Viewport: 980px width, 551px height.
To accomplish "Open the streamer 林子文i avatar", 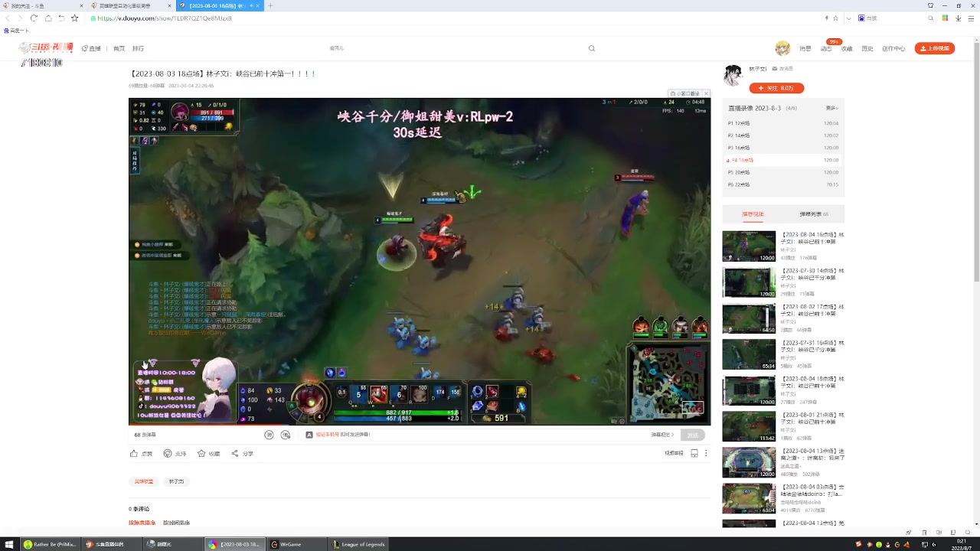I will tap(733, 75).
